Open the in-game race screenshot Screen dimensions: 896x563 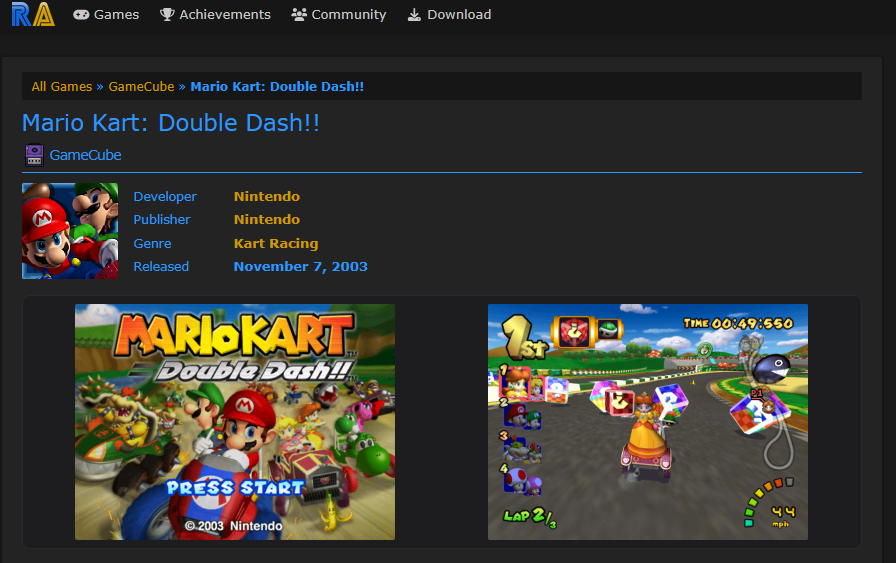tap(648, 422)
